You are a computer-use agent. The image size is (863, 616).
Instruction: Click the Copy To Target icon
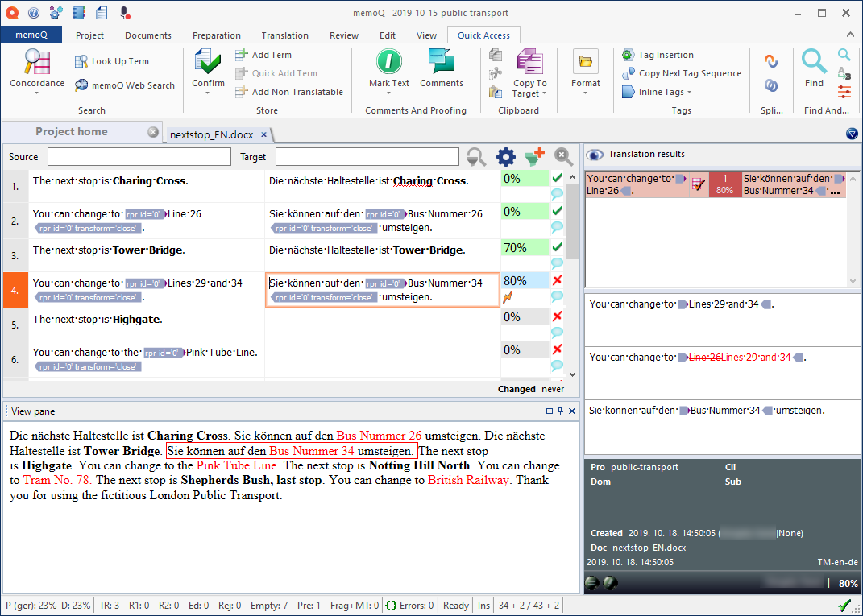coord(530,61)
